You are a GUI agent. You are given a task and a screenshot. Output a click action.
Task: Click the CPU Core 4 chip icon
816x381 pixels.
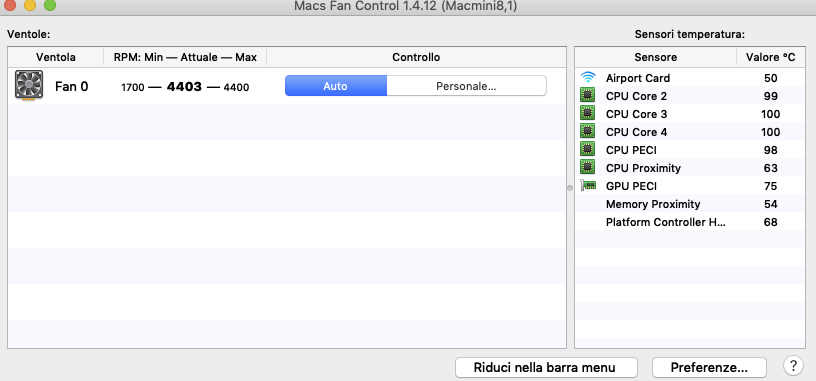coord(588,132)
